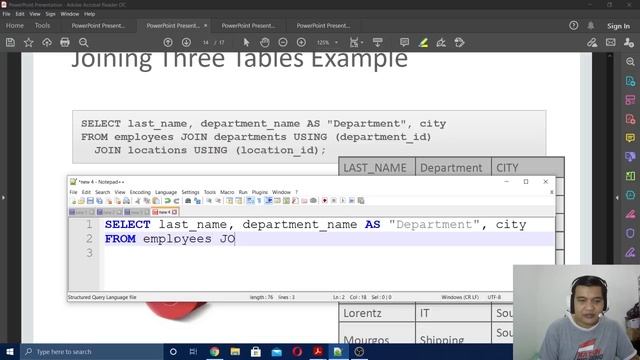
Task: Open Notepad++ Find binoculars
Action: 188,200
